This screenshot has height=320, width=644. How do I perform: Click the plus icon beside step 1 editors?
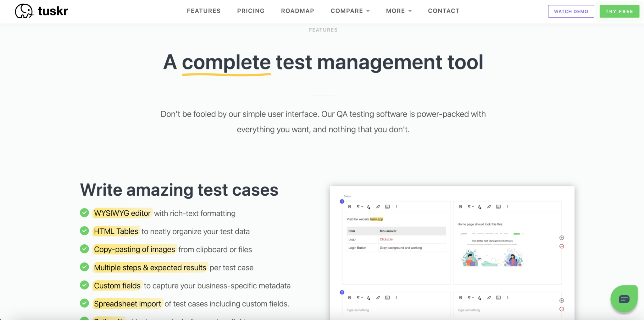[x=562, y=238]
